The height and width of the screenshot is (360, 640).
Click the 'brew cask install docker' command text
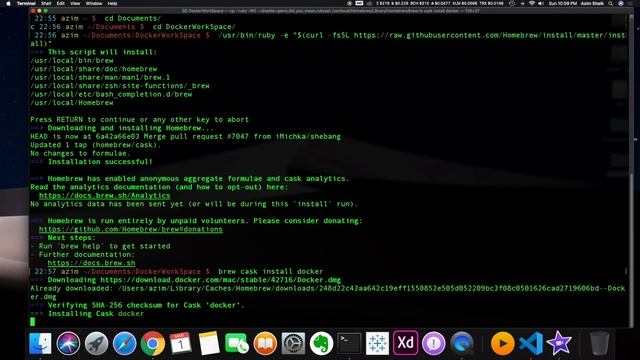click(271, 271)
